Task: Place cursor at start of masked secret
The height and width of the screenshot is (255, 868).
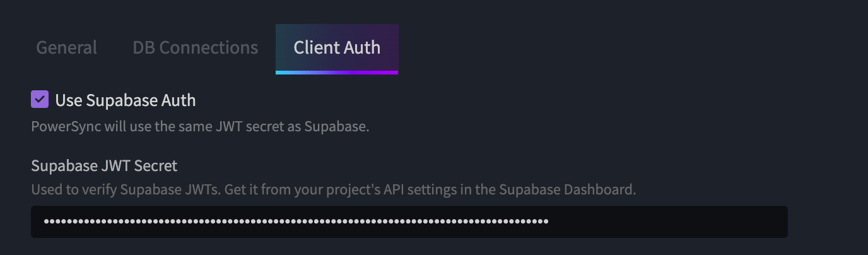Action: (x=44, y=222)
